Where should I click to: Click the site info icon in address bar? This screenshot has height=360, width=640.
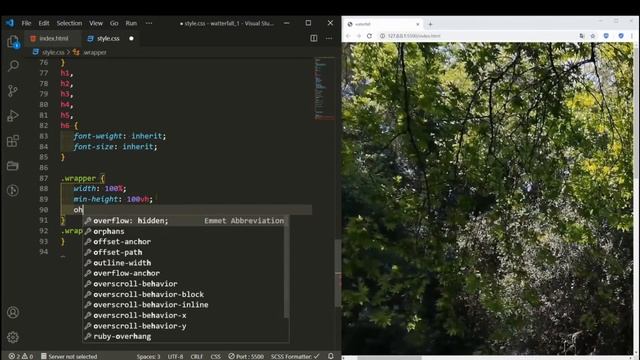(x=382, y=36)
